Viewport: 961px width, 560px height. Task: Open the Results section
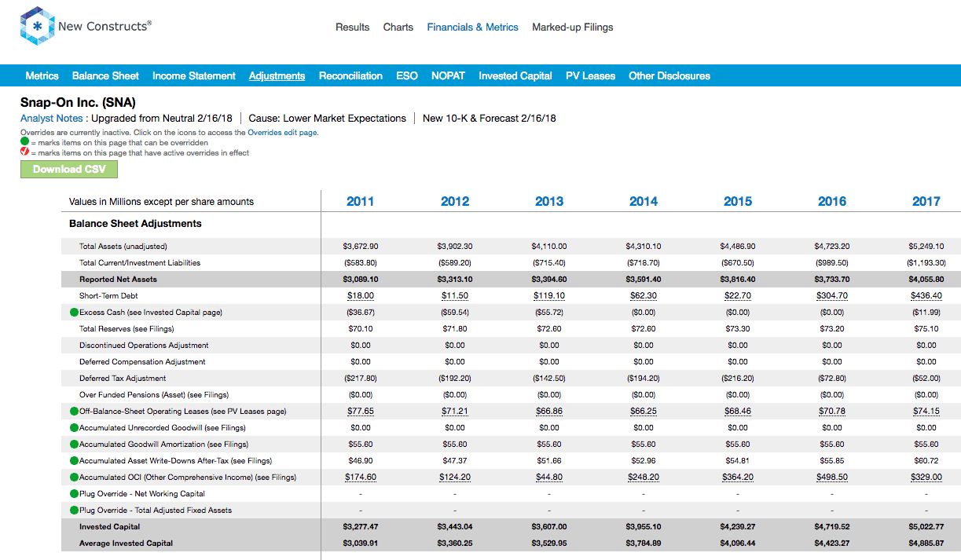pos(352,27)
